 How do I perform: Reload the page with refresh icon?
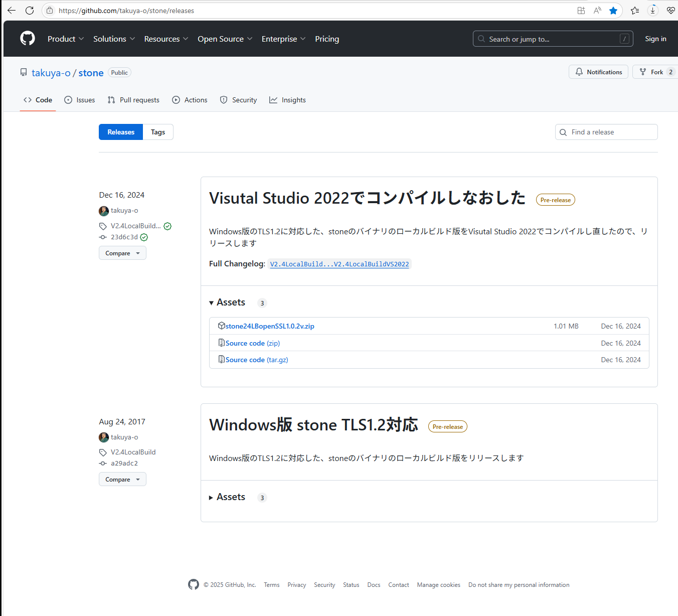pos(30,11)
